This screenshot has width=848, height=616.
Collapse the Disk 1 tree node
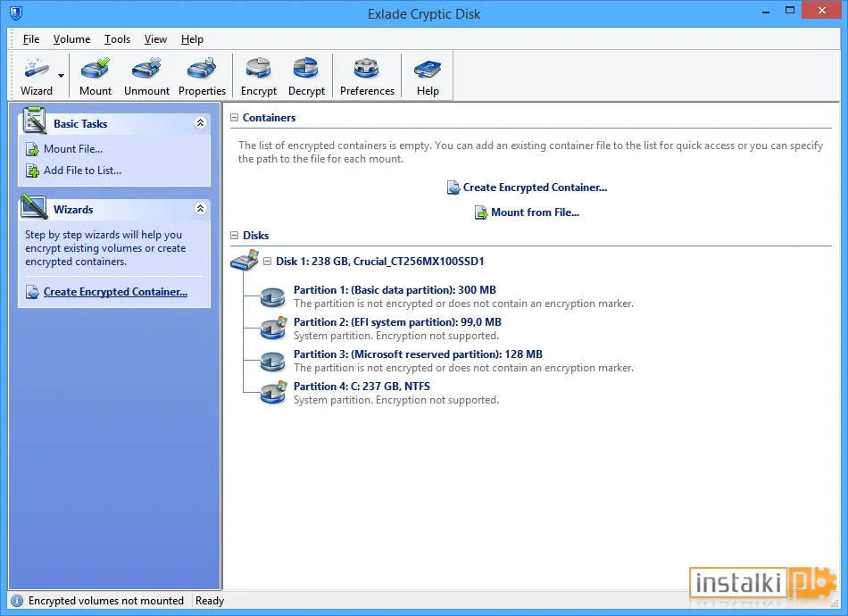[x=267, y=262]
